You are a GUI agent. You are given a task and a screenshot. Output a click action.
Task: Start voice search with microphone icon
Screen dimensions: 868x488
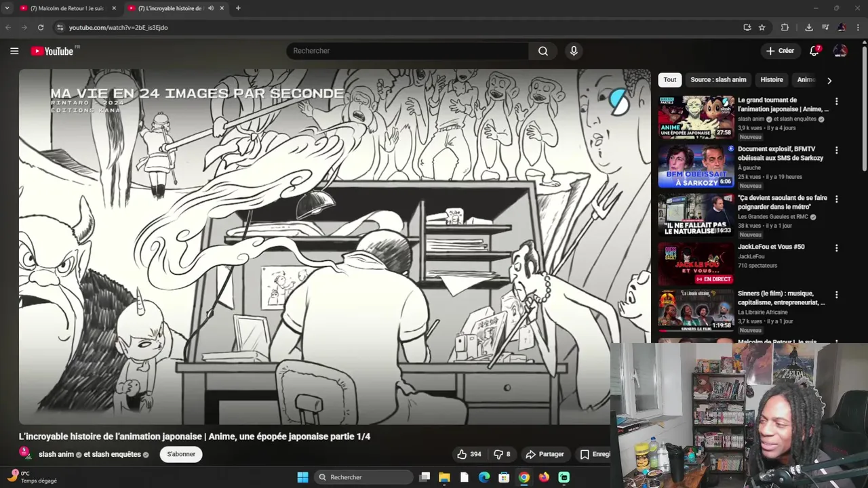(x=574, y=51)
